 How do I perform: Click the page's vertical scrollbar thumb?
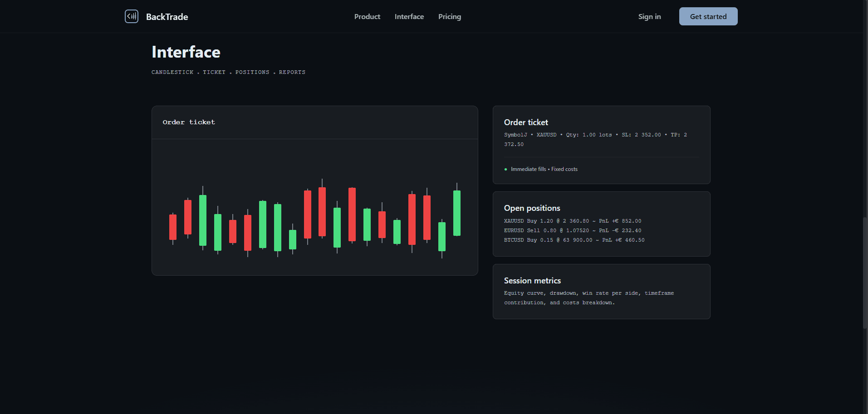click(x=865, y=272)
